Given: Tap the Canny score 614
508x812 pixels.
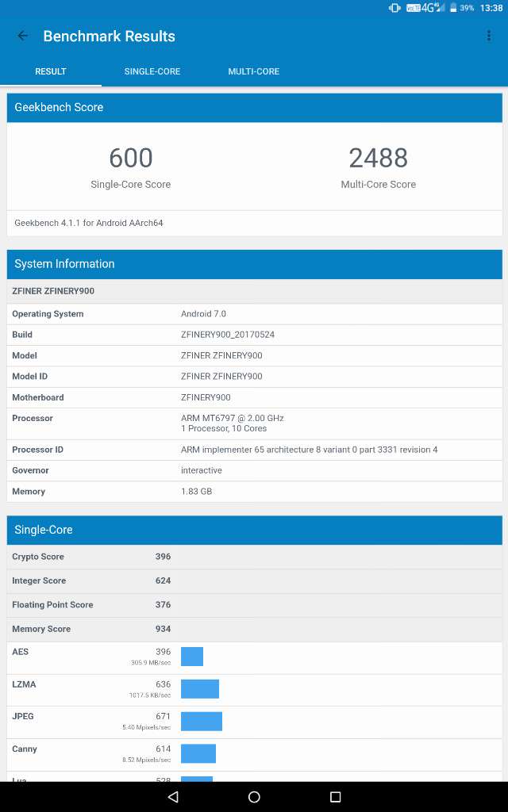Looking at the screenshot, I should (163, 749).
